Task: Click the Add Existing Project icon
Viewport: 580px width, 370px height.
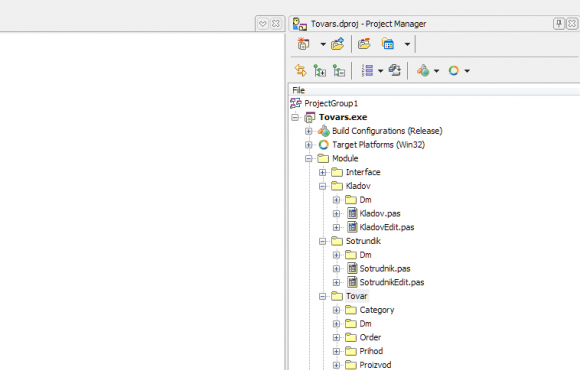Action: [x=337, y=44]
